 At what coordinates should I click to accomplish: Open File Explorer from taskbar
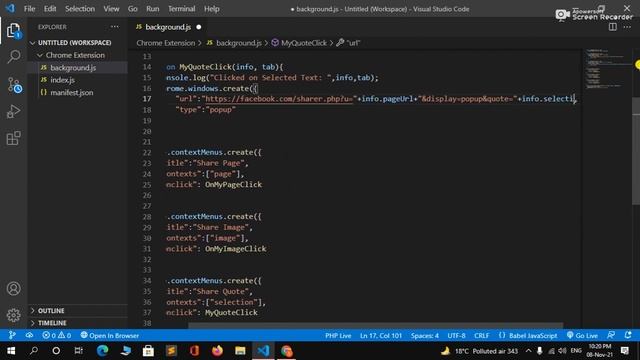coord(240,351)
